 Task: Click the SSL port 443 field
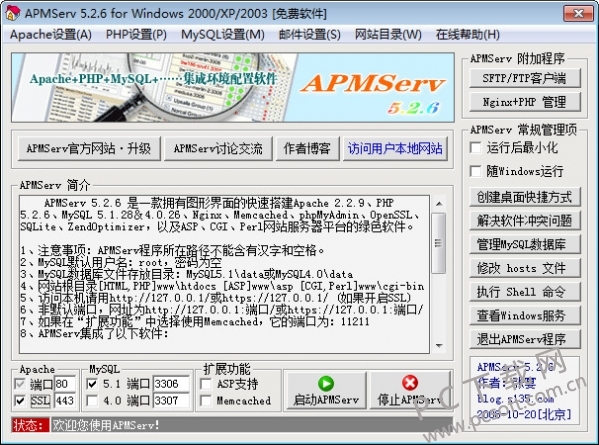tap(65, 400)
